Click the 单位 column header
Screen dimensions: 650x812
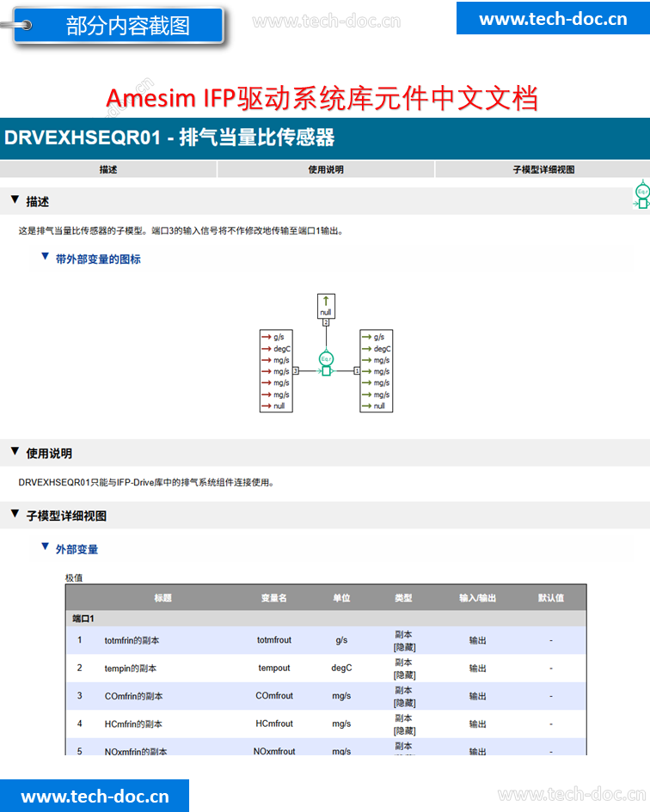341,597
